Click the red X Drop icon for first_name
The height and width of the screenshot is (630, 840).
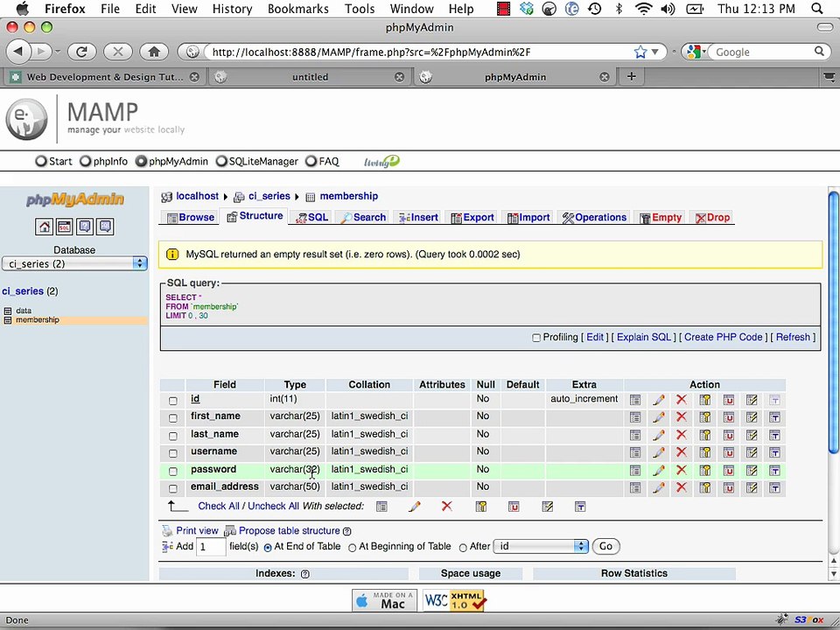tap(682, 416)
